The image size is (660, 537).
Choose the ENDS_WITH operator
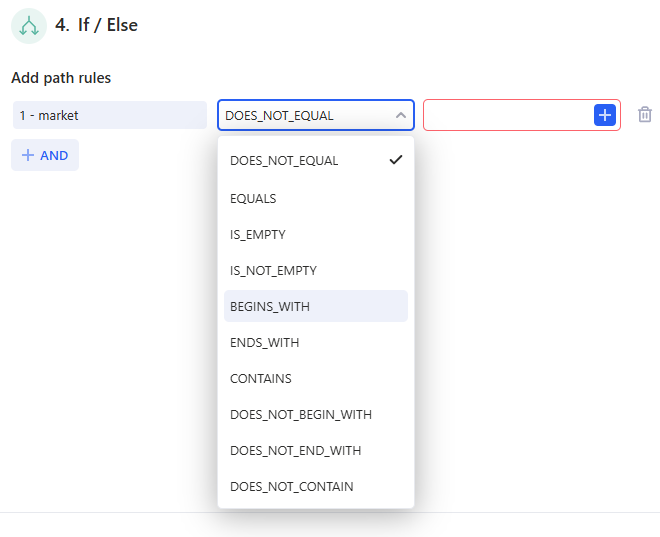[x=265, y=342]
